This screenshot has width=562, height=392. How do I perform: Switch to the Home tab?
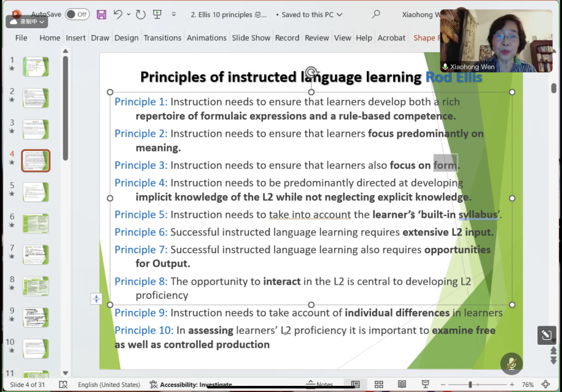(x=50, y=37)
